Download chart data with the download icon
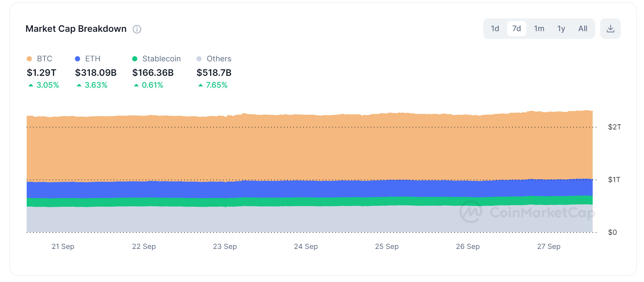This screenshot has height=282, width=644. (x=610, y=29)
